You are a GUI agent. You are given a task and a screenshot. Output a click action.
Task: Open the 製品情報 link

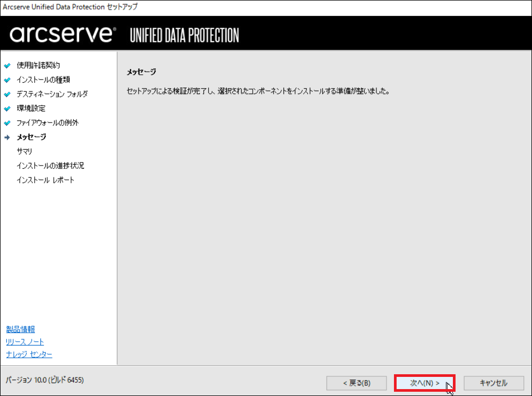click(x=20, y=329)
